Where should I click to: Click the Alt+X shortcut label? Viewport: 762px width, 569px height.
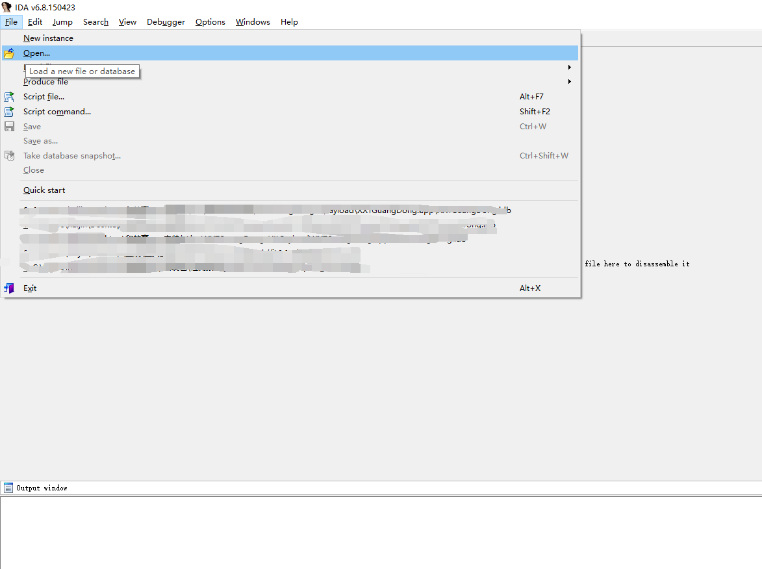point(530,288)
